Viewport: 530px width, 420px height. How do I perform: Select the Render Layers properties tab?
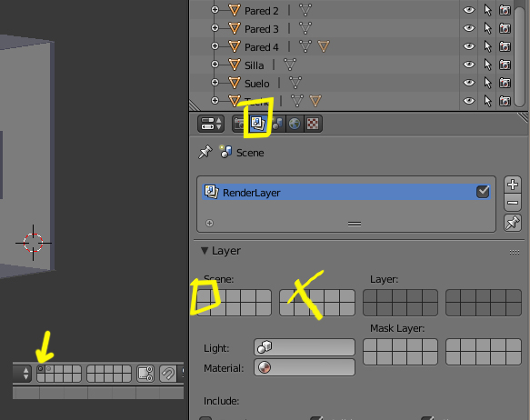(x=258, y=123)
